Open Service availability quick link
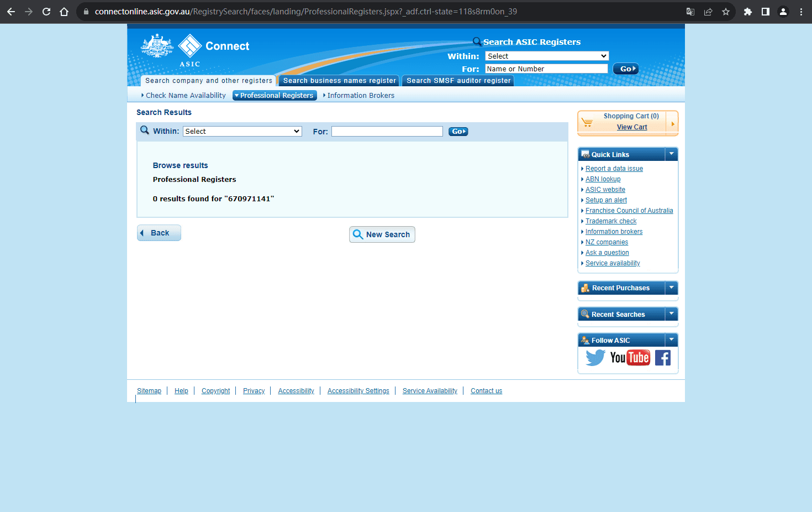Viewport: 812px width, 512px height. (x=613, y=263)
